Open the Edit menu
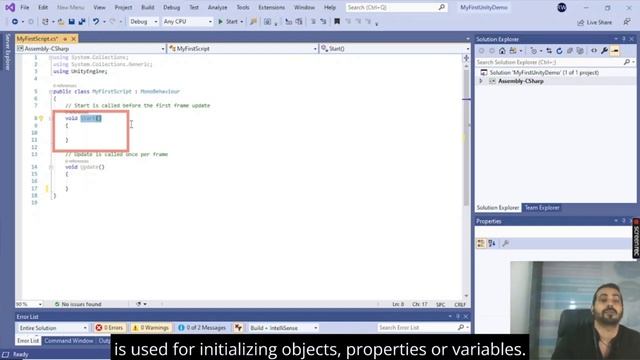The width and height of the screenshot is (640, 360). tap(43, 7)
